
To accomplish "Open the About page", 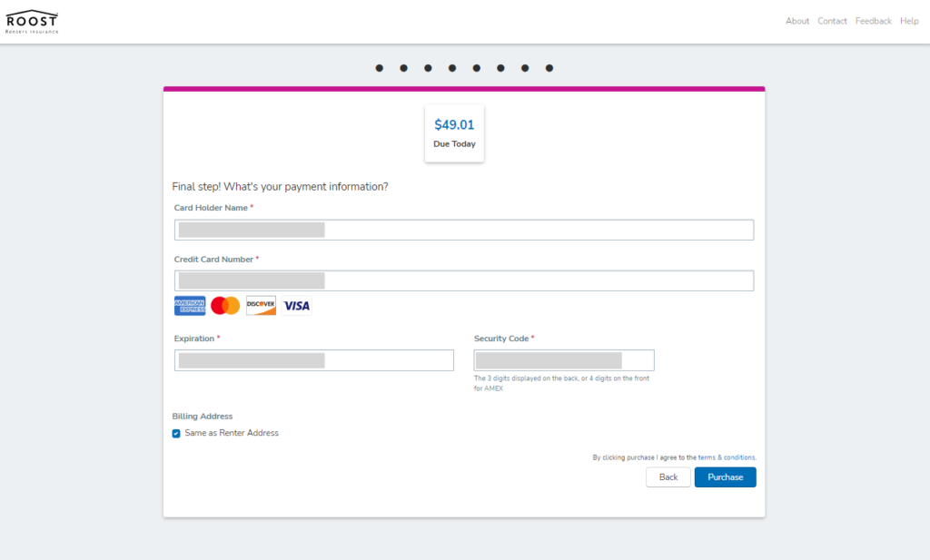I will 797,22.
